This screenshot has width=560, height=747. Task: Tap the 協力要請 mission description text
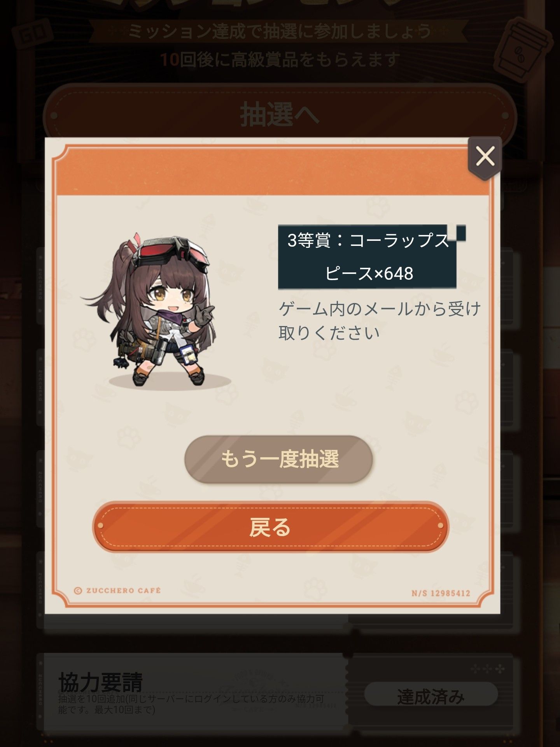point(191,704)
